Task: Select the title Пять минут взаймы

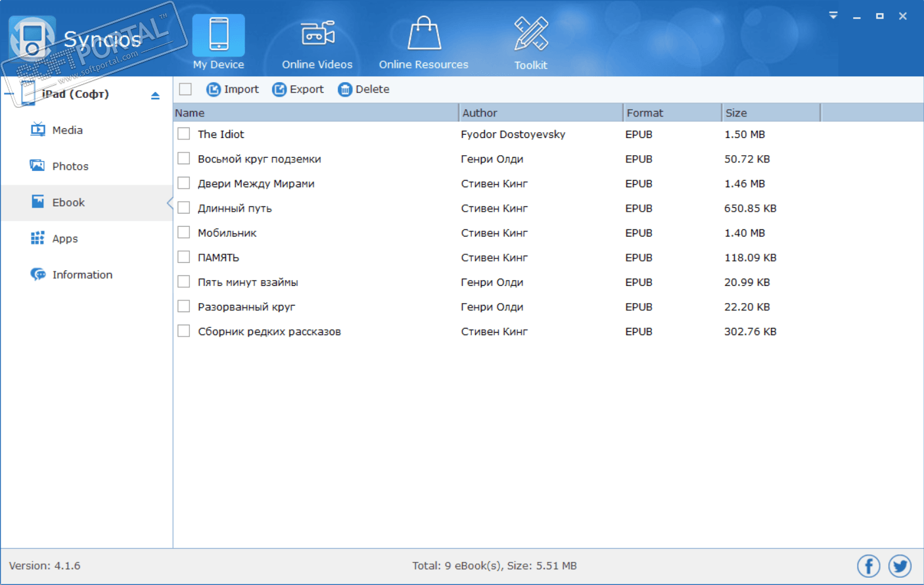Action: [248, 283]
